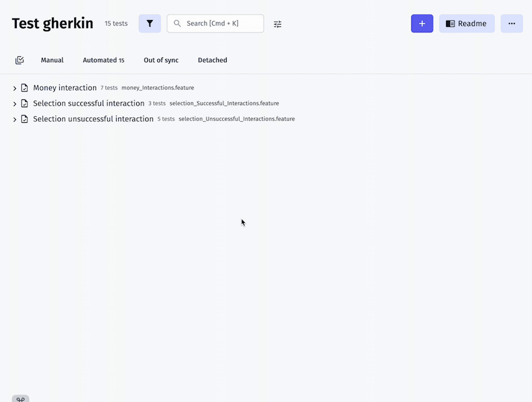Select the Selection unsuccessful interaction title
The height and width of the screenshot is (402, 532).
pyautogui.click(x=93, y=119)
